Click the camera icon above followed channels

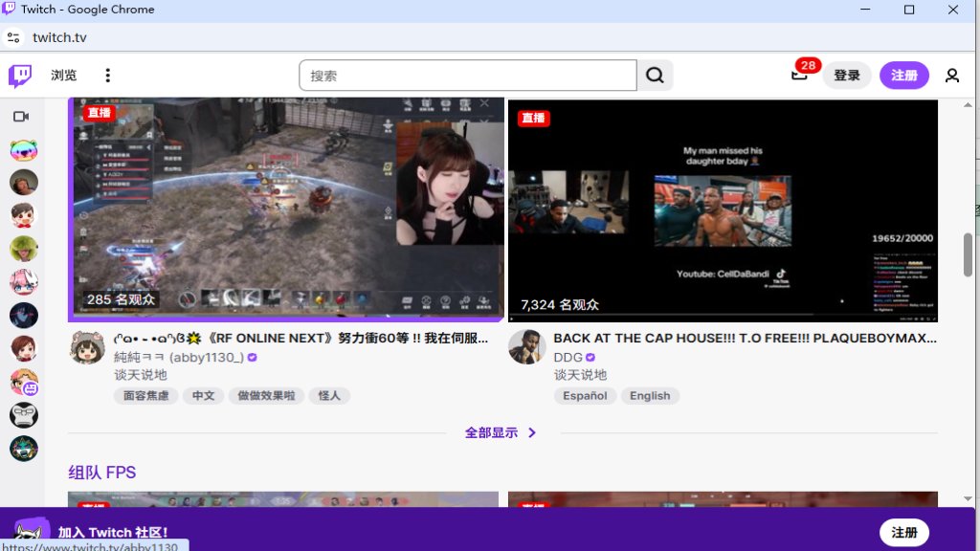(23, 117)
